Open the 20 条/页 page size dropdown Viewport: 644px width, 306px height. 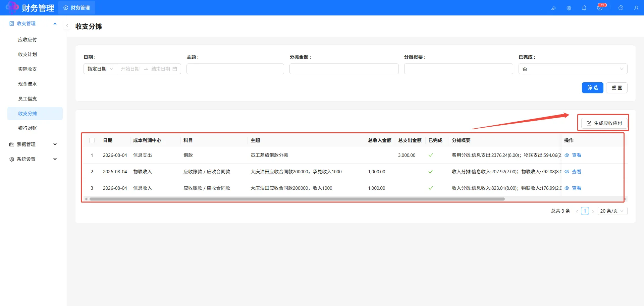point(612,211)
